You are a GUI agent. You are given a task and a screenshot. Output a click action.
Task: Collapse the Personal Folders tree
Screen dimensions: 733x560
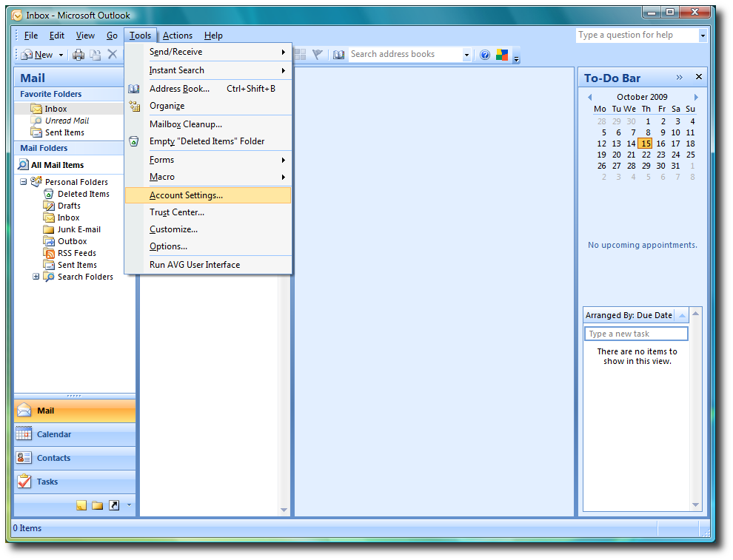24,182
